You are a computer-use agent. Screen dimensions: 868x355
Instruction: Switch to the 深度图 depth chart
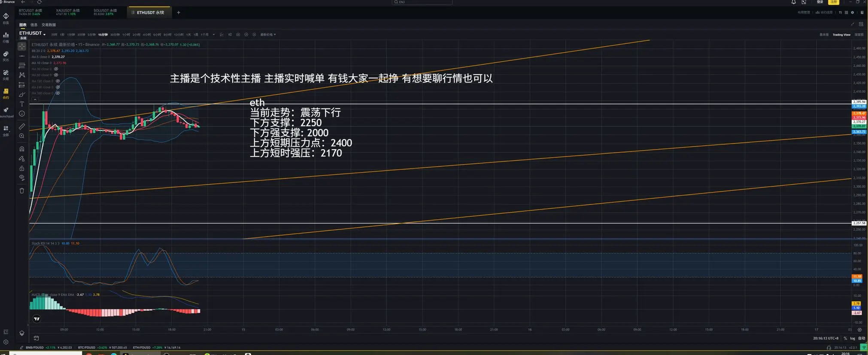coord(859,35)
